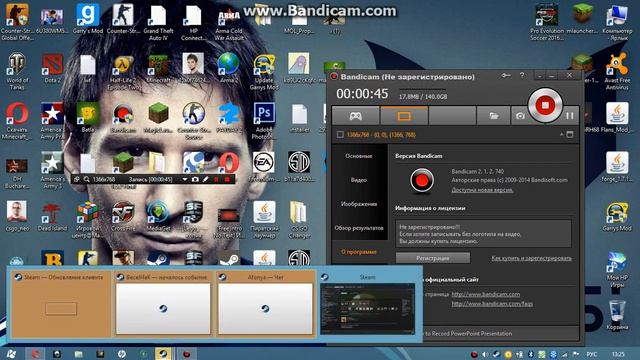Open the Arma 2 desktop icon
Viewport: 640px width, 360px height.
pos(229,68)
